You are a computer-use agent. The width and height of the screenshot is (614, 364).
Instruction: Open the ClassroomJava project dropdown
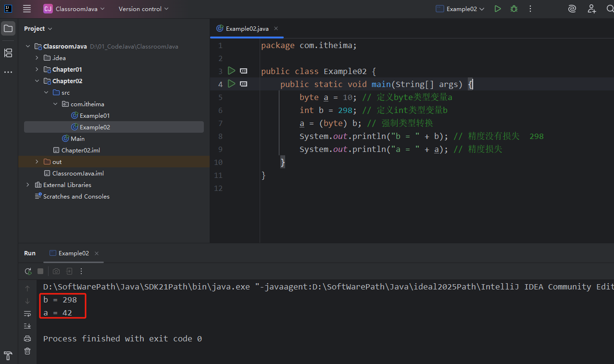coord(74,9)
